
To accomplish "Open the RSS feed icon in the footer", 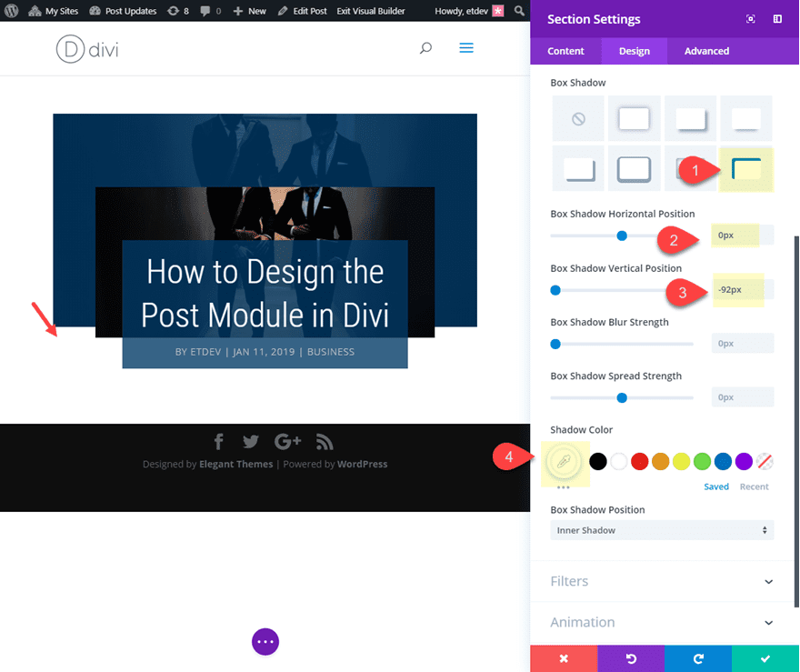I will (x=324, y=441).
